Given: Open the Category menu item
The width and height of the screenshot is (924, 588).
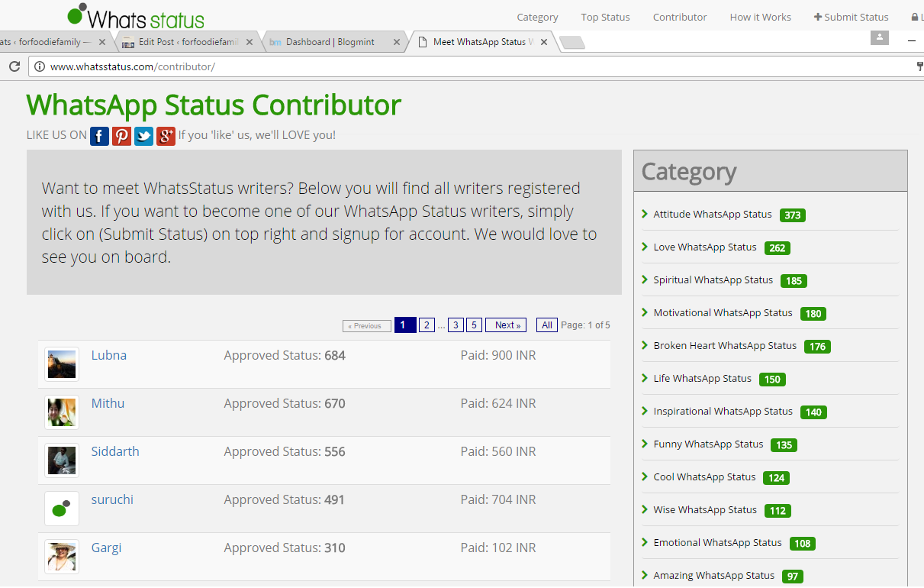Looking at the screenshot, I should (x=537, y=17).
